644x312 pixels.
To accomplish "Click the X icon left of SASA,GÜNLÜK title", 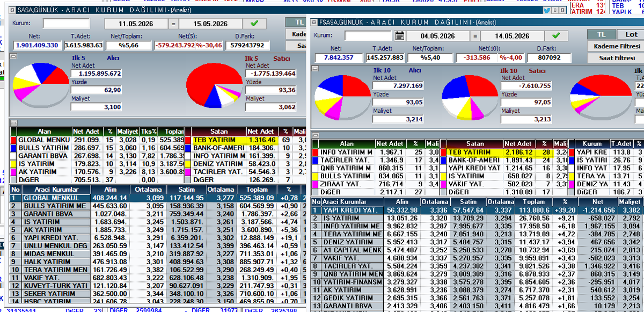I will click(x=12, y=10).
